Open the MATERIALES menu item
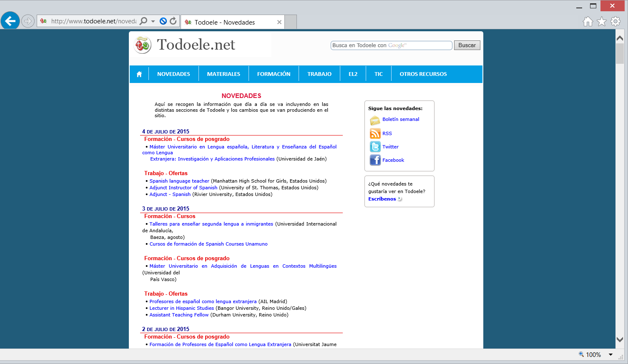Screen dimensions: 628x364 pos(224,74)
